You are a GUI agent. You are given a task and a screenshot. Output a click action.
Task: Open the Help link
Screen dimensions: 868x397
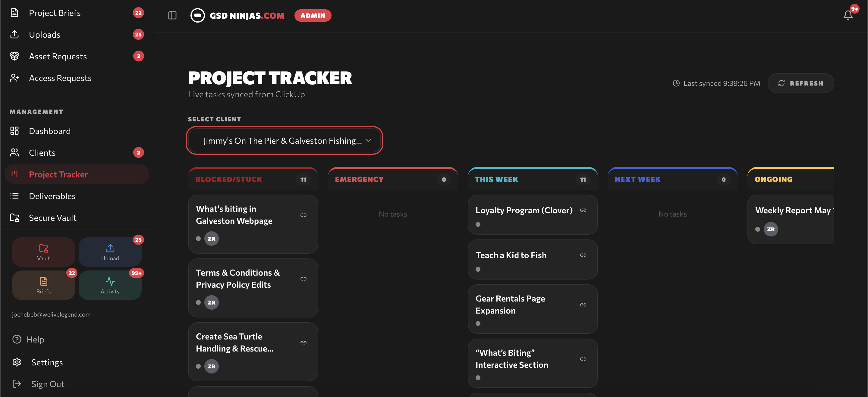(x=35, y=339)
